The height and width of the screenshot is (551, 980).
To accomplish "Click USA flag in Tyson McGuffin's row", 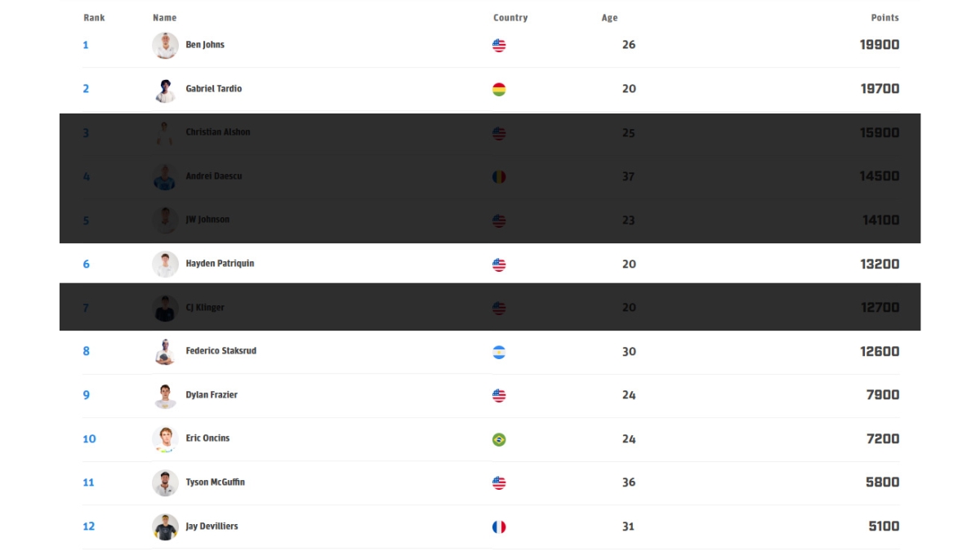I will (x=499, y=483).
